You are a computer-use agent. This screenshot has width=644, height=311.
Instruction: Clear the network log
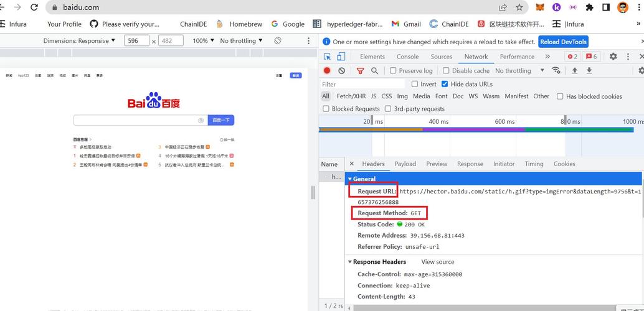click(x=342, y=70)
